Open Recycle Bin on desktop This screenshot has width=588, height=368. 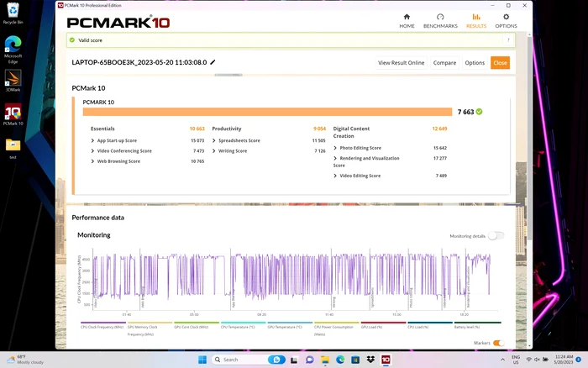13,13
